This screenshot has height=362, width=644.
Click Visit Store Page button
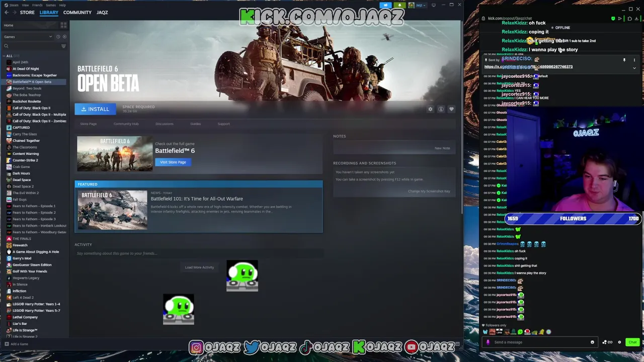(x=173, y=162)
